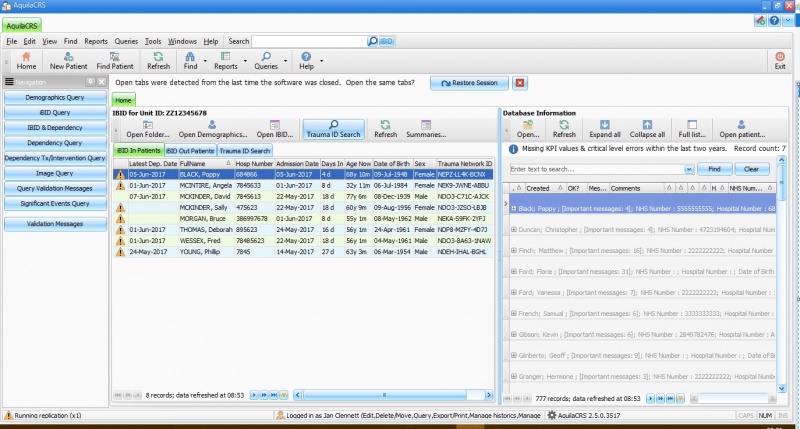
Task: Open Find Patient from the toolbar
Action: tap(115, 60)
